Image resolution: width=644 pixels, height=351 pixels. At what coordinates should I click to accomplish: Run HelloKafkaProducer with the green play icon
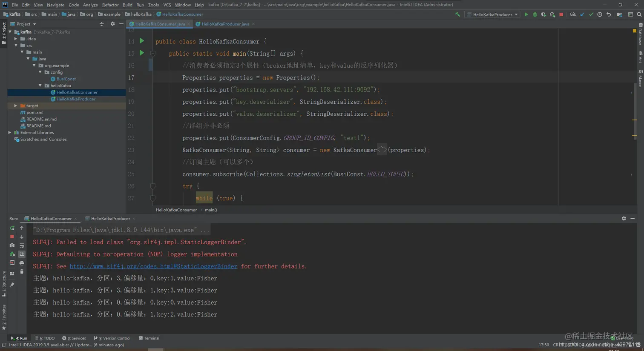tap(526, 14)
